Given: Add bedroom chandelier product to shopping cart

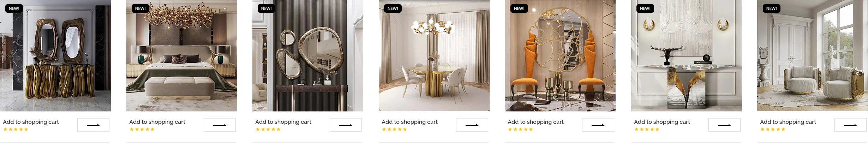Looking at the screenshot, I should pos(157,122).
